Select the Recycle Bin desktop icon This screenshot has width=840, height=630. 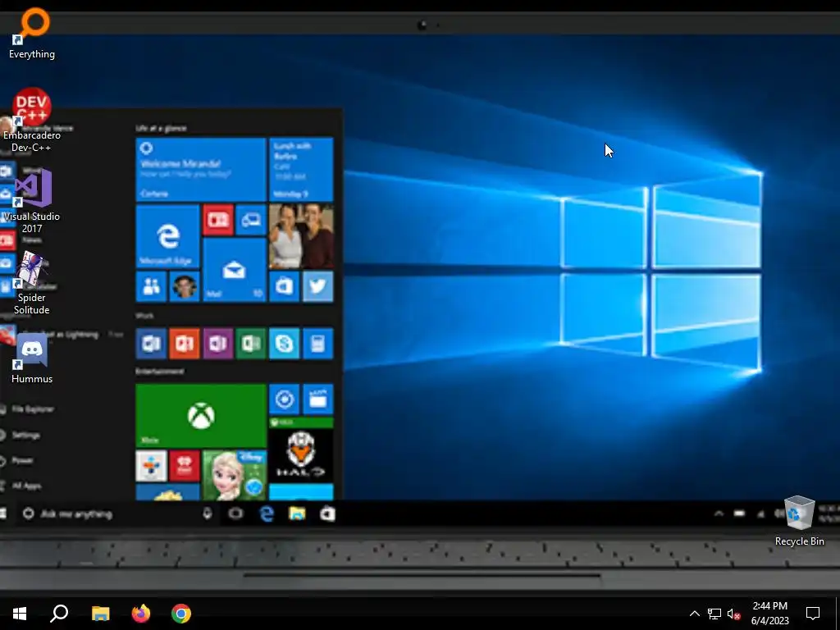tap(799, 521)
